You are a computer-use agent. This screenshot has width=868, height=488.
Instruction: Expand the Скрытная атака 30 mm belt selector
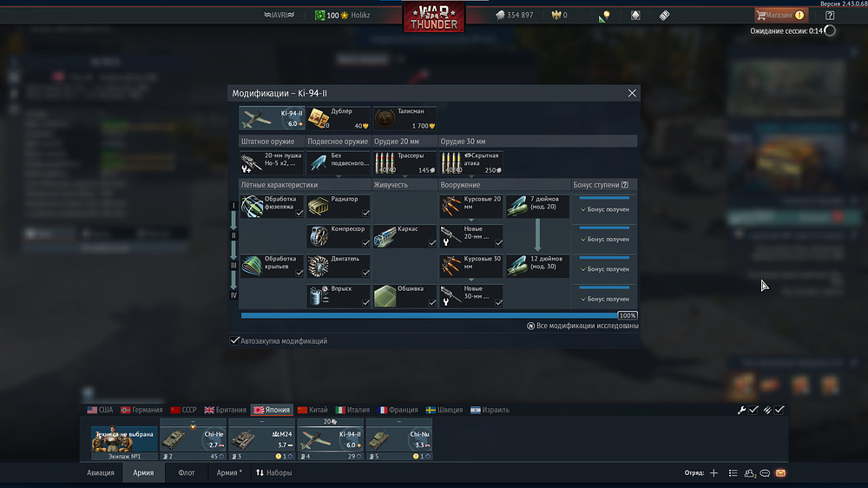tap(471, 163)
